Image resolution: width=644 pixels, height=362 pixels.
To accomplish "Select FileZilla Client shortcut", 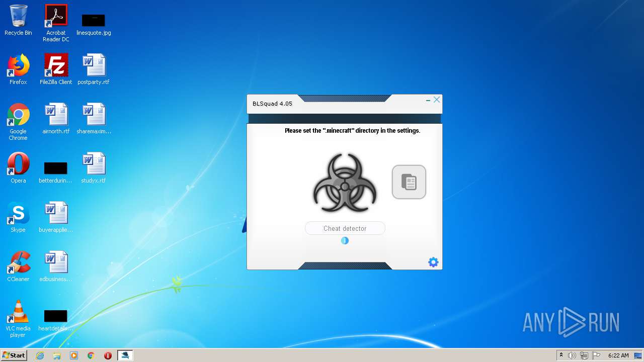I will [x=56, y=69].
